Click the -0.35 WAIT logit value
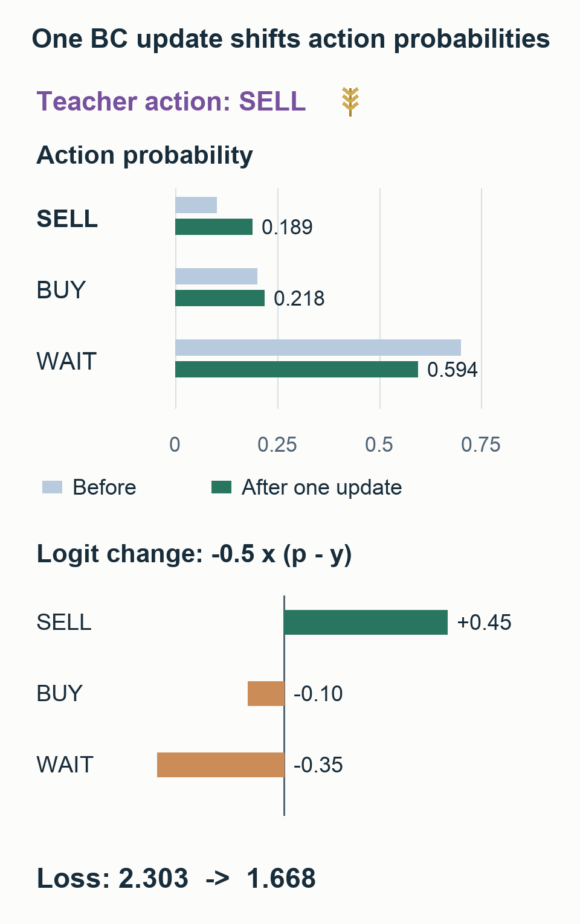The width and height of the screenshot is (580, 924). click(318, 765)
